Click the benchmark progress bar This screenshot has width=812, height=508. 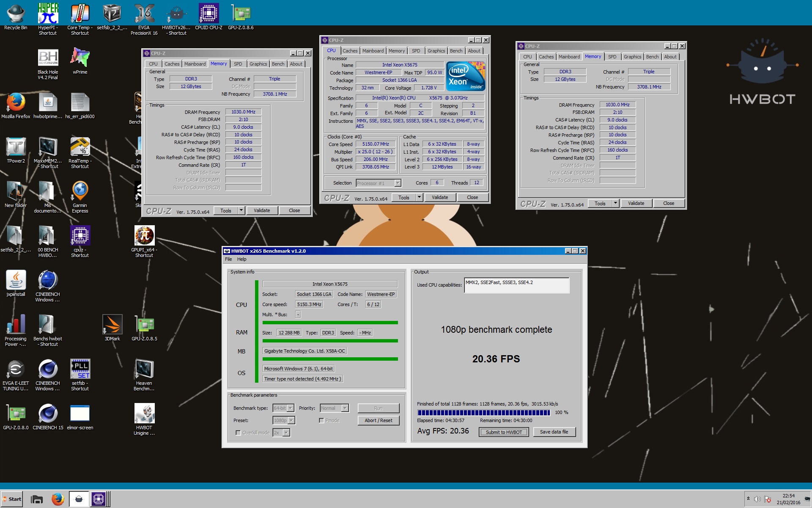point(484,412)
